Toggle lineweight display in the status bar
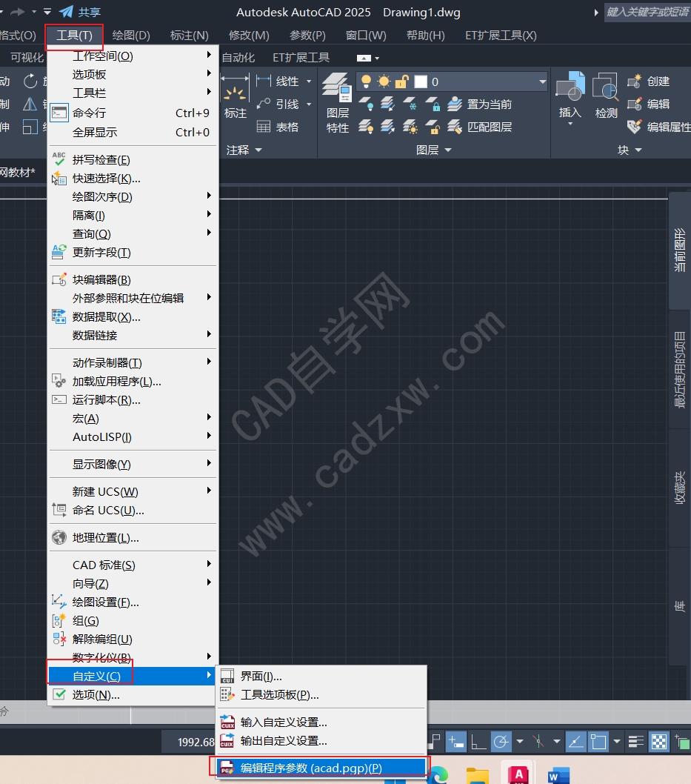 click(x=635, y=742)
